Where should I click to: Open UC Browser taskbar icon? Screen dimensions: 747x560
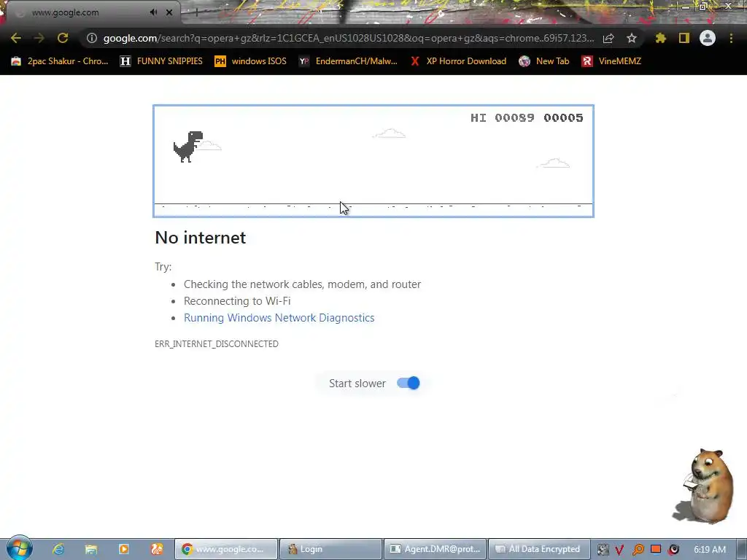point(157,549)
